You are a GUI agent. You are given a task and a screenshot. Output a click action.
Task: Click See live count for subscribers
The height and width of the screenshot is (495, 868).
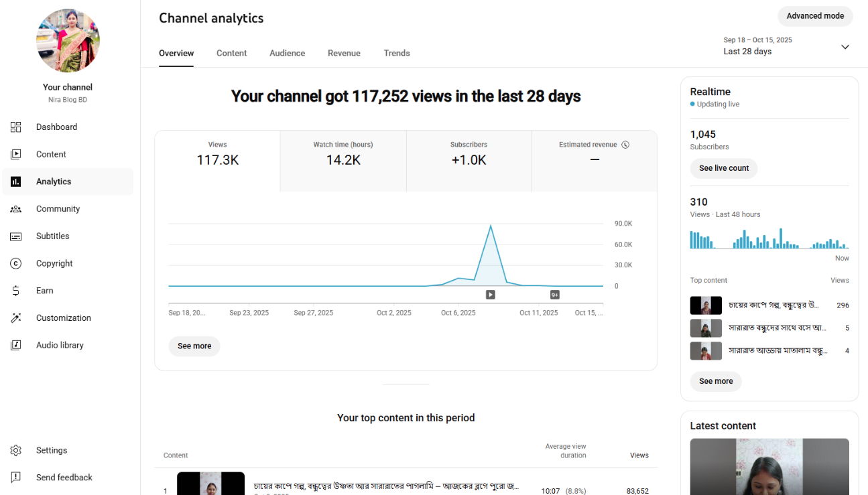[x=723, y=168]
